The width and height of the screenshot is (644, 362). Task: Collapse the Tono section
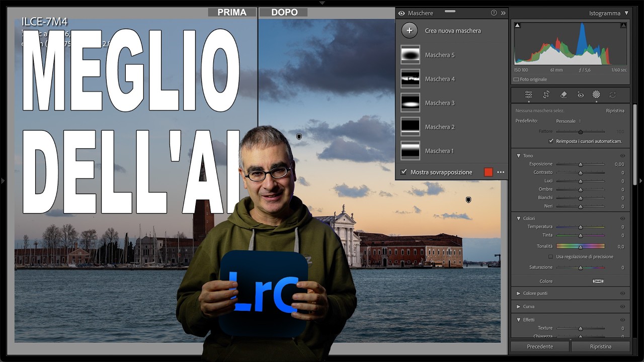(x=519, y=156)
